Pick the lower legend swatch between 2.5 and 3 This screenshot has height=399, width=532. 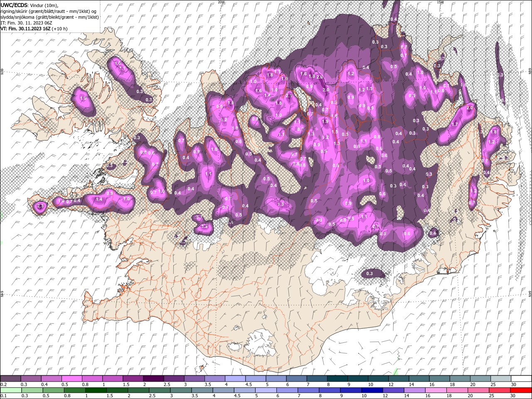pyautogui.click(x=160, y=390)
